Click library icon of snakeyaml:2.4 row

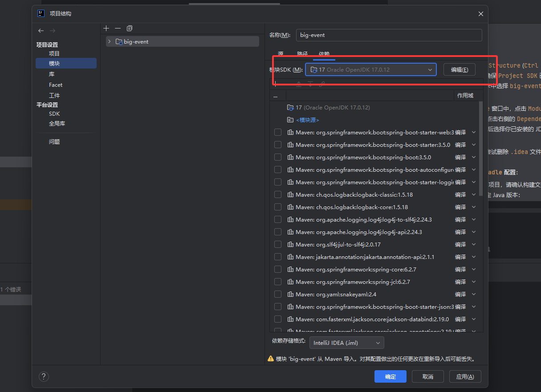coord(290,294)
